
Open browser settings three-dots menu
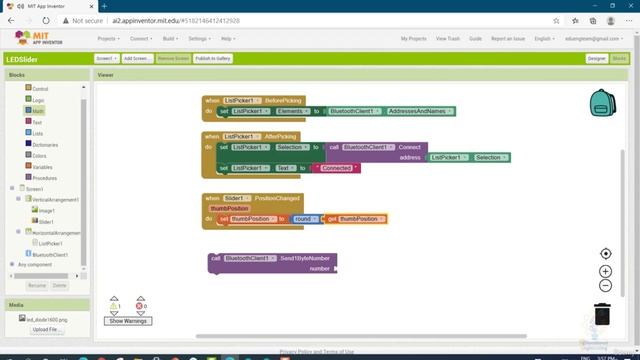pyautogui.click(x=629, y=21)
